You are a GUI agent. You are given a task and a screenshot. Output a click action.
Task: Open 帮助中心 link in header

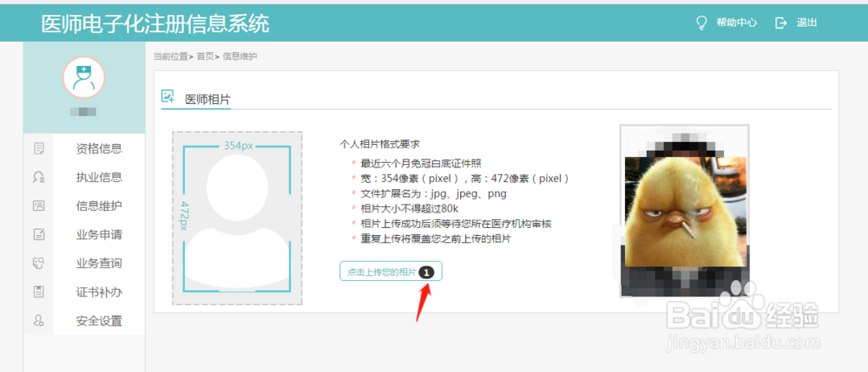[x=736, y=23]
